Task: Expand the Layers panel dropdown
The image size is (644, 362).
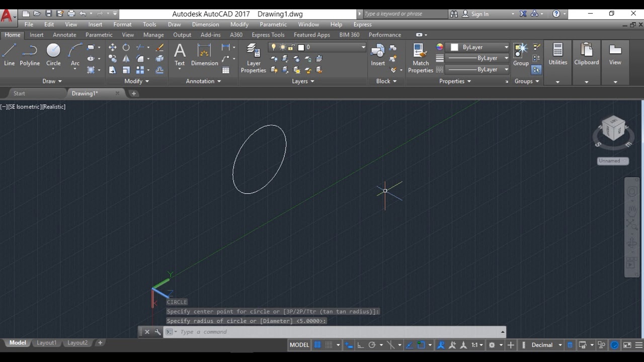Action: tap(303, 81)
